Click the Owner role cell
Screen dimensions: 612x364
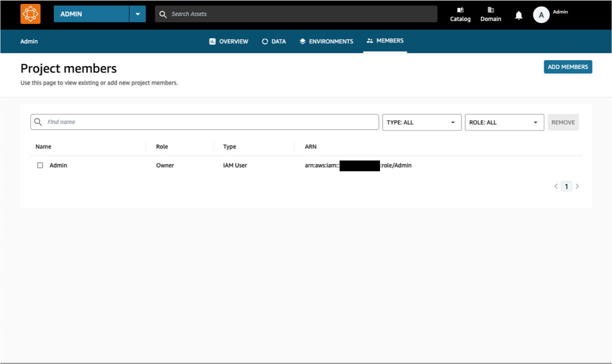(x=165, y=165)
